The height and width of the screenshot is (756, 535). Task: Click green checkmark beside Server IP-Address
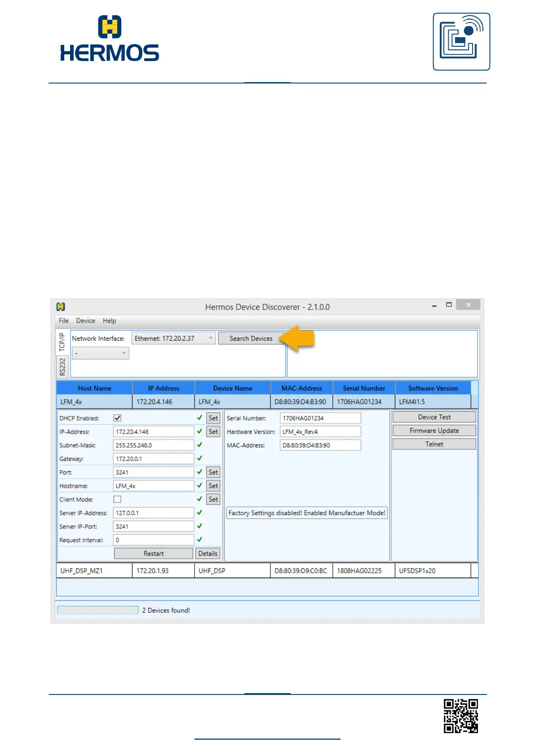(x=199, y=512)
